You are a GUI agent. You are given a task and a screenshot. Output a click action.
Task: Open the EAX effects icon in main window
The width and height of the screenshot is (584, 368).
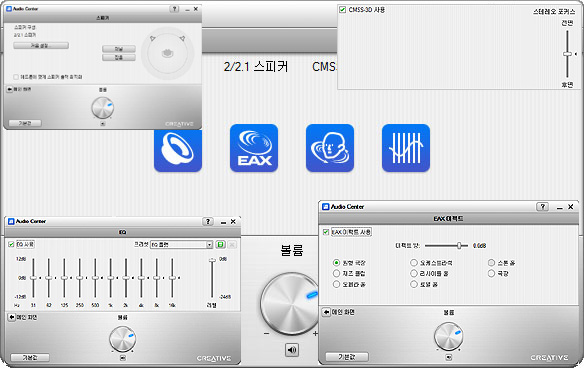(254, 148)
